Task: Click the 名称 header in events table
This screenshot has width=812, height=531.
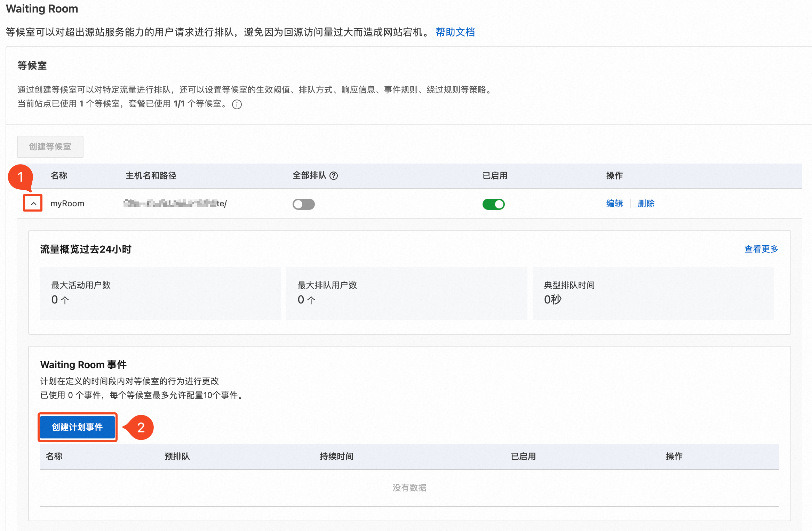Action: click(x=54, y=457)
